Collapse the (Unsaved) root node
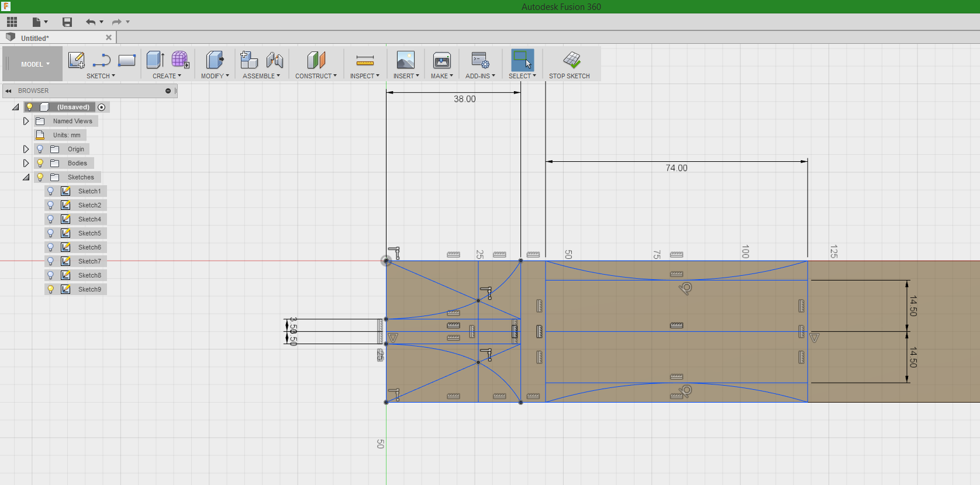This screenshot has height=485, width=980. point(16,108)
